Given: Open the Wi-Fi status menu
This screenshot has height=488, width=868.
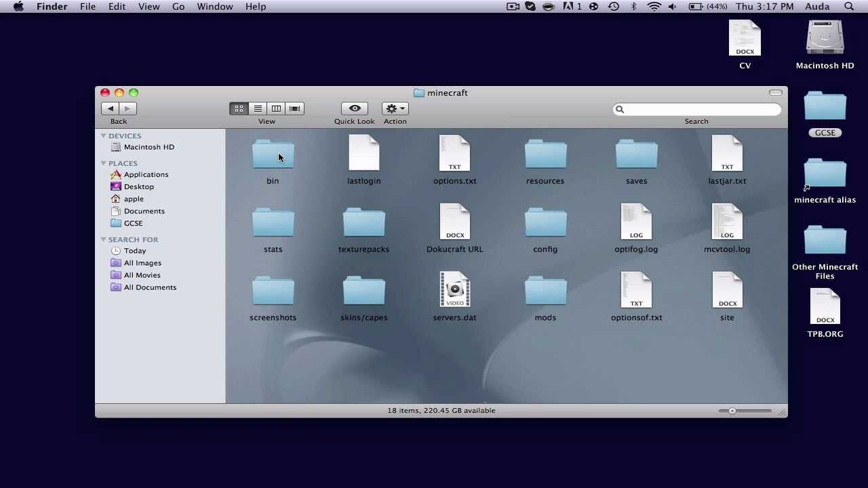Looking at the screenshot, I should pyautogui.click(x=654, y=7).
